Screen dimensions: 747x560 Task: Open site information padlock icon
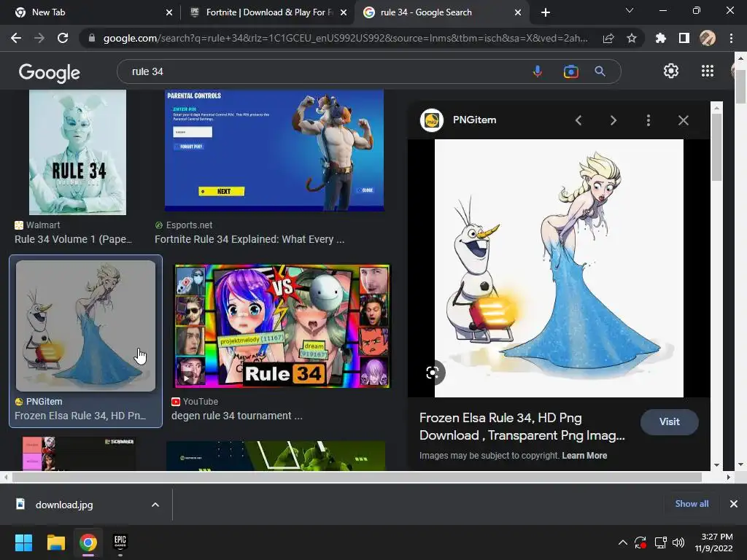coord(92,38)
